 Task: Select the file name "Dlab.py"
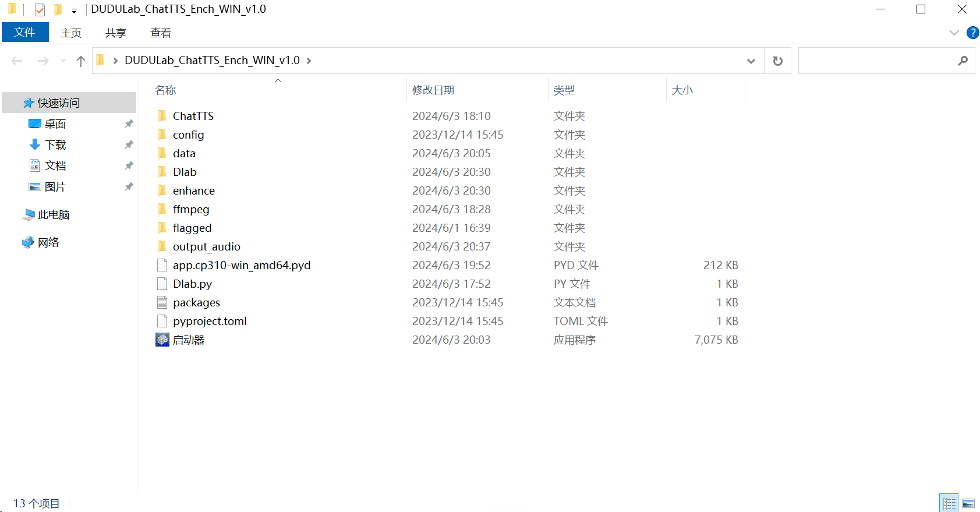(x=192, y=284)
